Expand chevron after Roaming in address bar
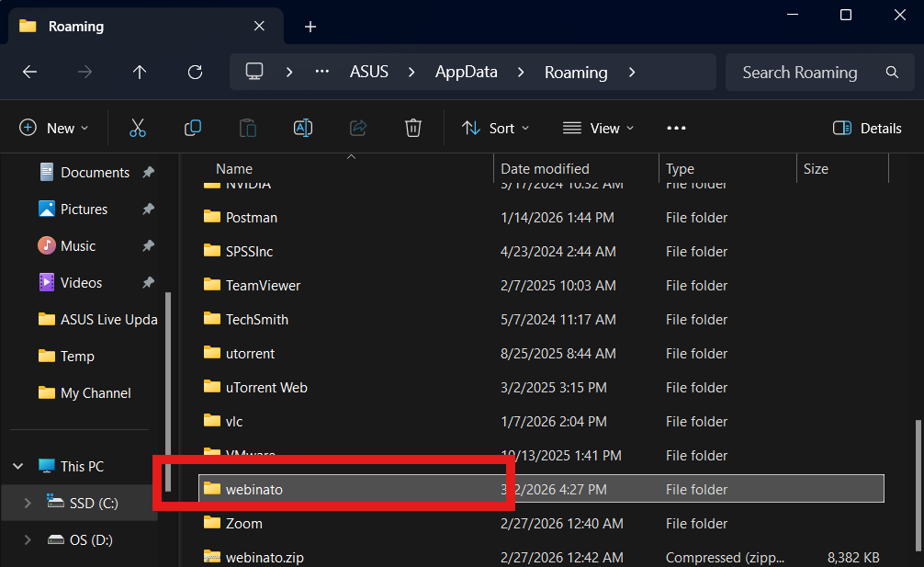The width and height of the screenshot is (924, 567). [632, 72]
